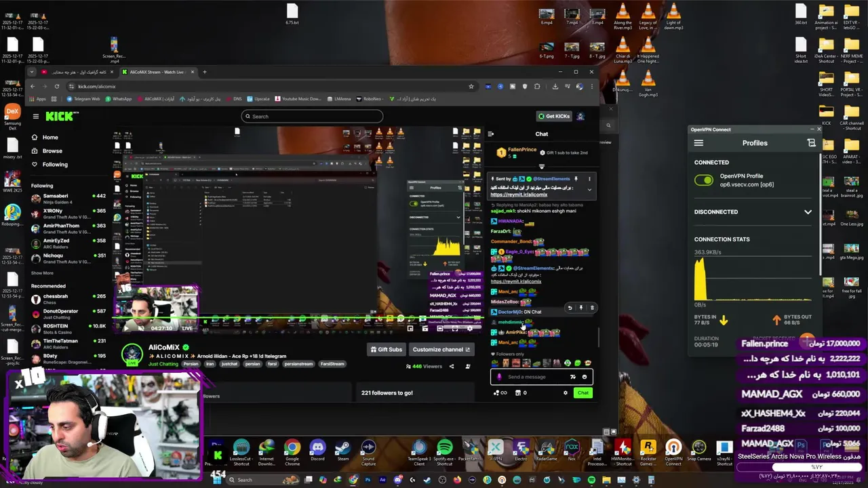The height and width of the screenshot is (488, 868).
Task: Open Following in Kick sidebar
Action: (x=55, y=165)
